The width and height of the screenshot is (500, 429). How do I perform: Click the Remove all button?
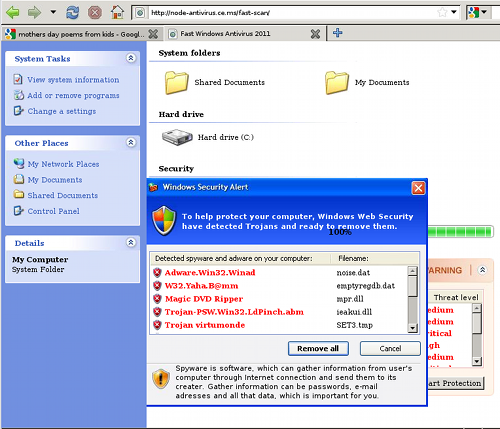[x=318, y=348]
